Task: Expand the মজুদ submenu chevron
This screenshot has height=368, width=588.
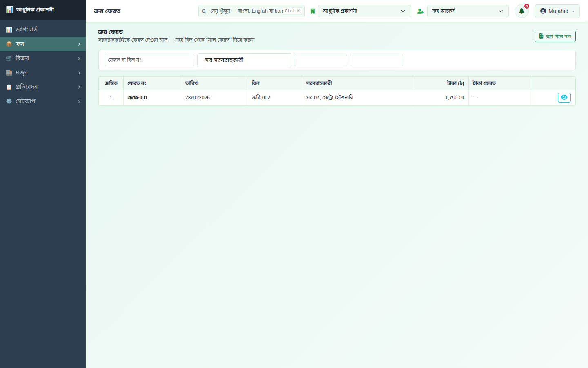Action: coord(79,73)
